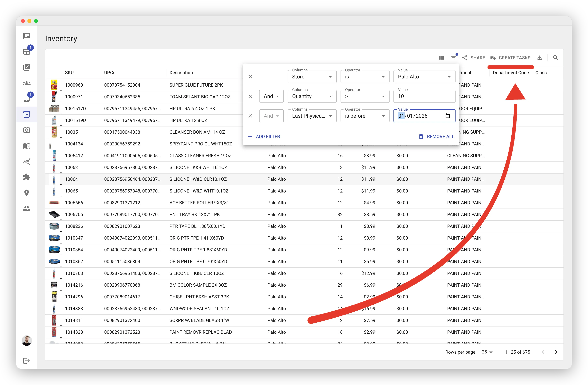Open the Quantity columns dropdown
This screenshot has height=385, width=588.
click(x=312, y=96)
